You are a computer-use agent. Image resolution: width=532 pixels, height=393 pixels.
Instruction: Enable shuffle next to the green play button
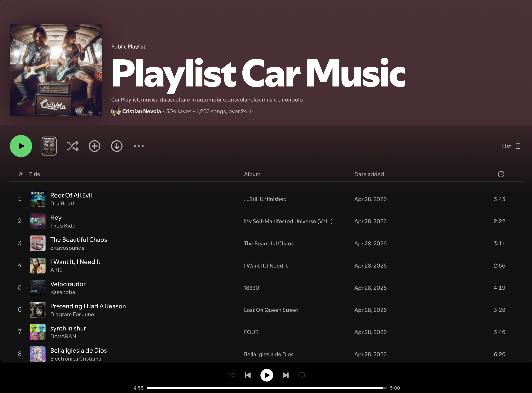click(72, 146)
